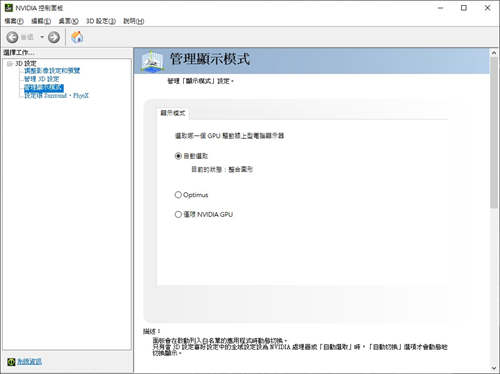This screenshot has height=374, width=500.
Task: Close the NVIDIA control panel window
Action: click(487, 8)
